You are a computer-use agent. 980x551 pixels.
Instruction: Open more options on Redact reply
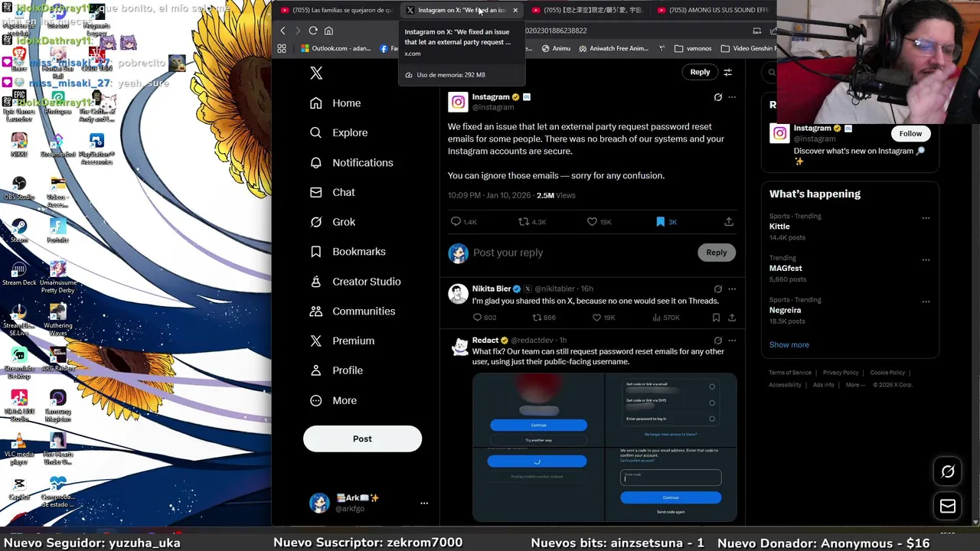pyautogui.click(x=732, y=341)
